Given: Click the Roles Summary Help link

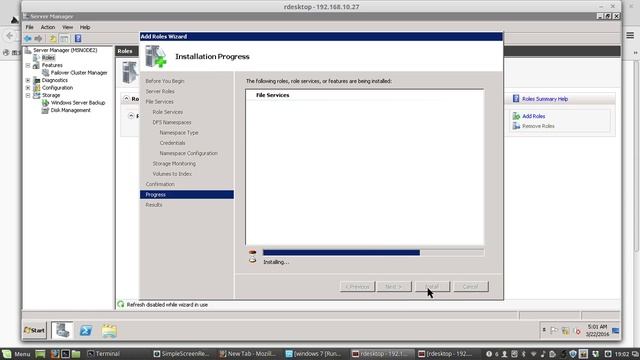Looking at the screenshot, I should [545, 99].
